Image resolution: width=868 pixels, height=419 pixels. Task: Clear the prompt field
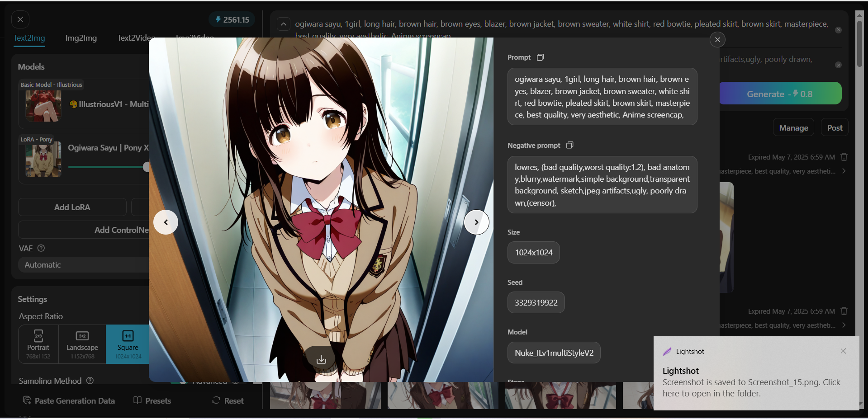[838, 30]
